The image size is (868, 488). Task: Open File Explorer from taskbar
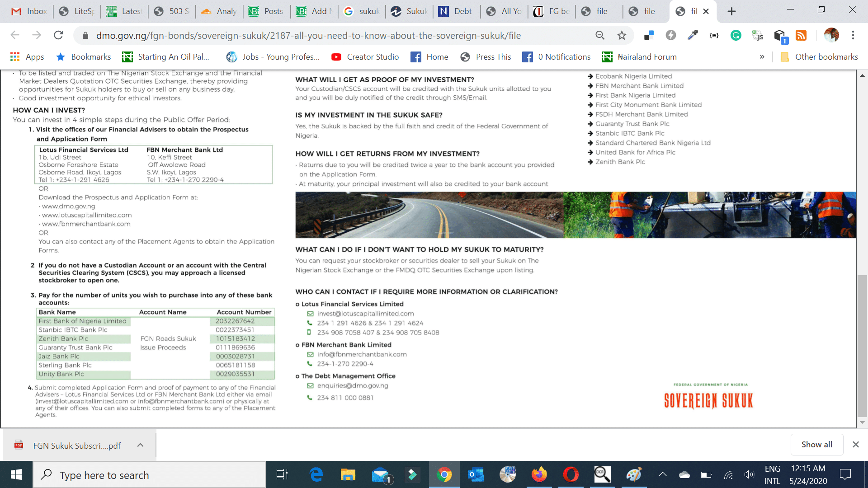(x=348, y=475)
